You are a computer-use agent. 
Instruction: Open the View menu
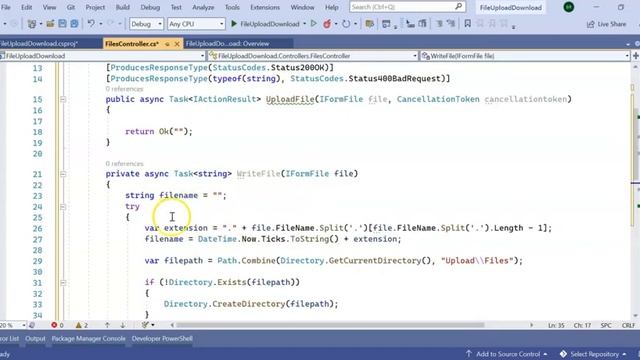pos(49,7)
